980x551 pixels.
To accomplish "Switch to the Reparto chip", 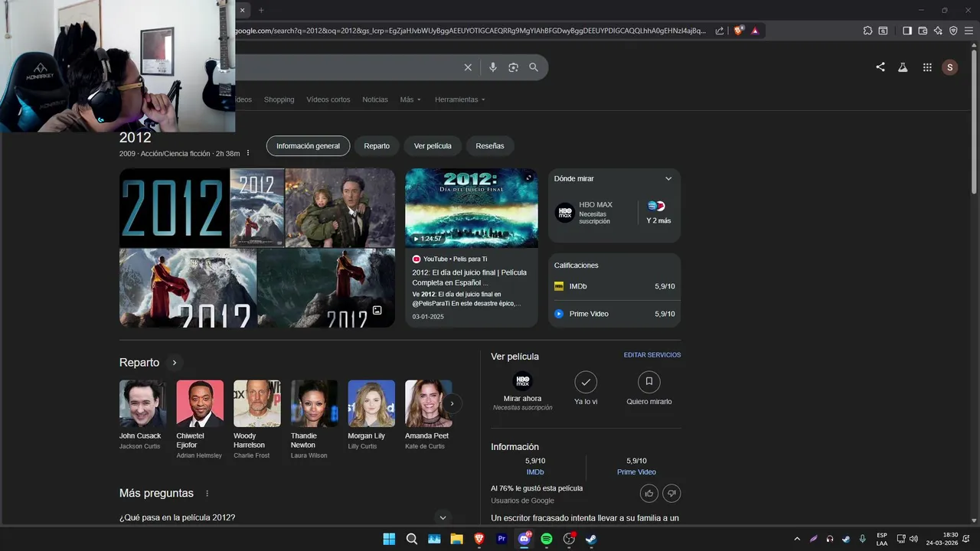I will click(377, 145).
